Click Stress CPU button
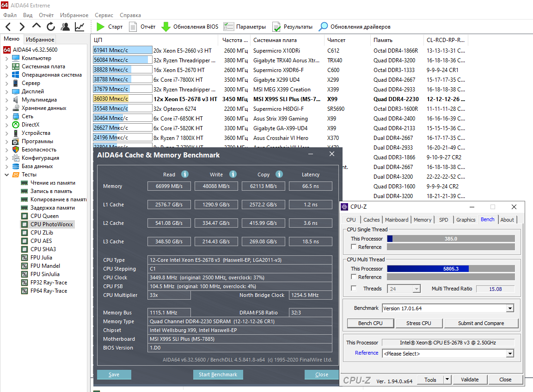This screenshot has height=392, width=533. coord(419,323)
